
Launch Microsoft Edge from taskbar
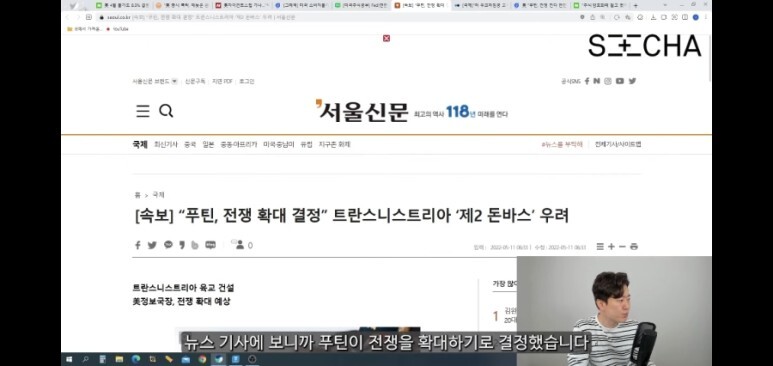(136, 359)
